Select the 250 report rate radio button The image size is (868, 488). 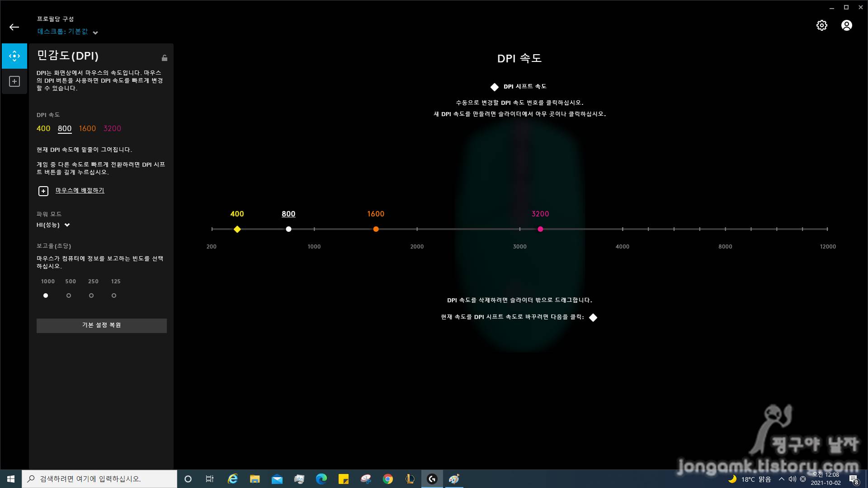coord(91,296)
